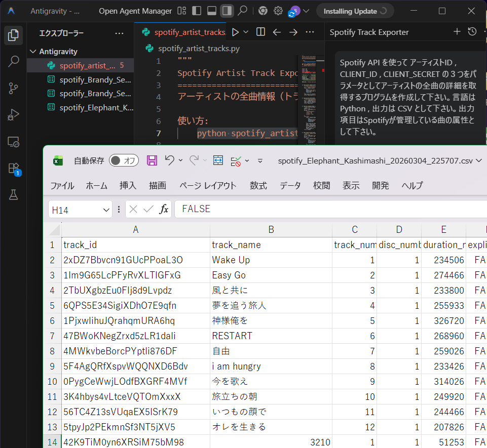
Task: Open the データ ribbon tab
Action: [x=290, y=185]
